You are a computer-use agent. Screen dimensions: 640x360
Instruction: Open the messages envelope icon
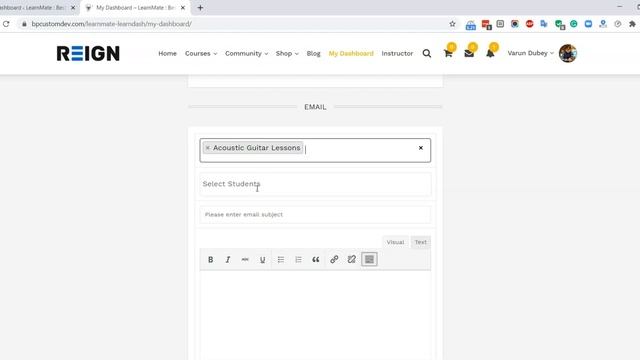tap(469, 53)
